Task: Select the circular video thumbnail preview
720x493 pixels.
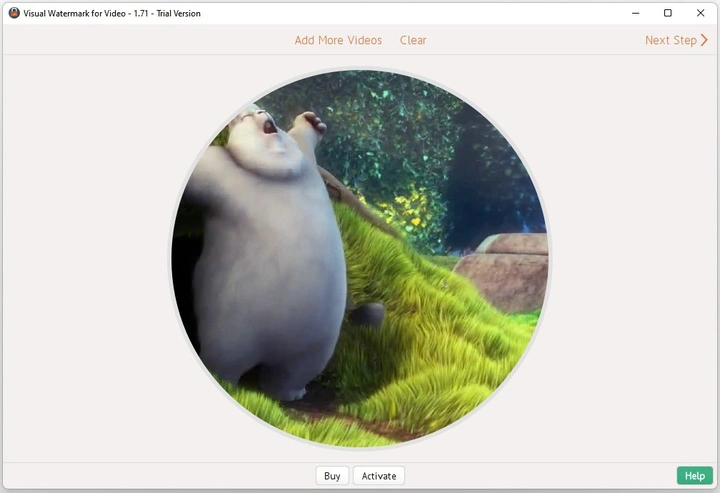Action: 360,258
